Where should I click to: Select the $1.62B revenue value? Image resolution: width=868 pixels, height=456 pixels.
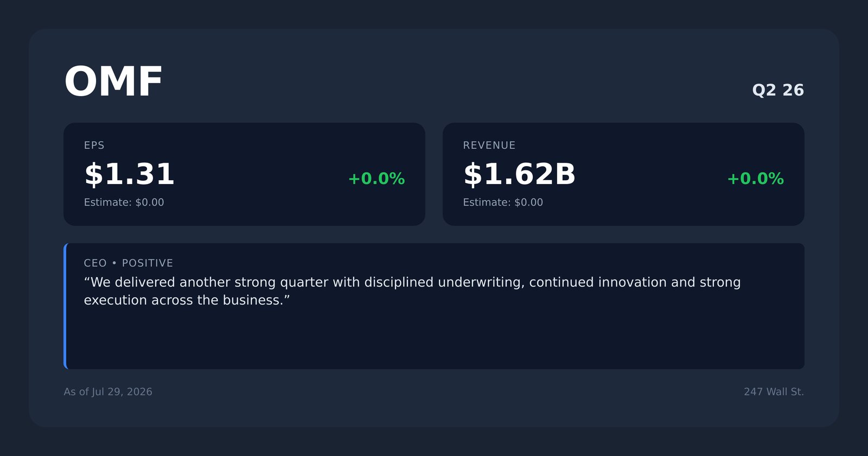(x=519, y=175)
